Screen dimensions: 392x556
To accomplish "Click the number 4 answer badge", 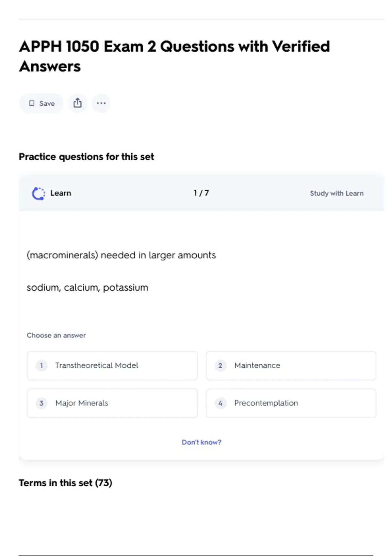I will tap(220, 403).
